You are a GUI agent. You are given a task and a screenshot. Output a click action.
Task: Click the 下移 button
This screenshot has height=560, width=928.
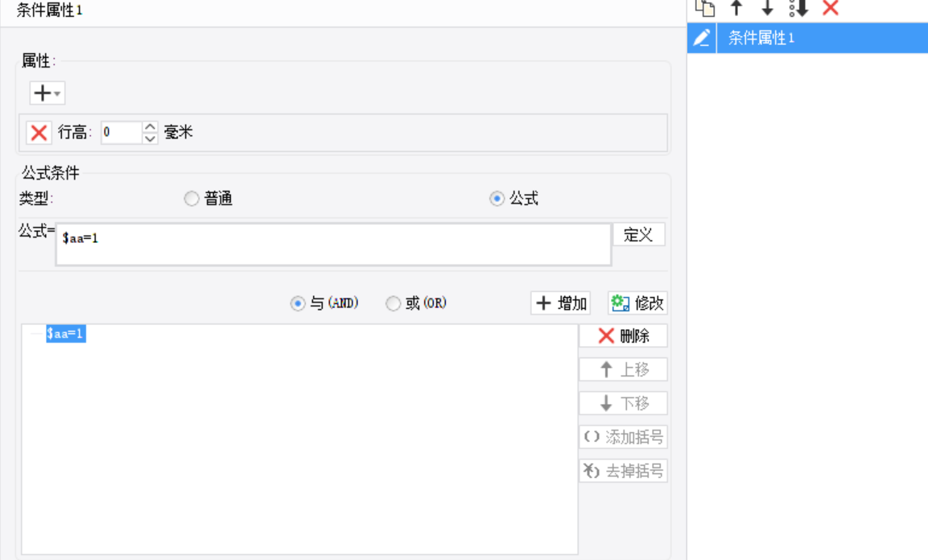point(623,403)
